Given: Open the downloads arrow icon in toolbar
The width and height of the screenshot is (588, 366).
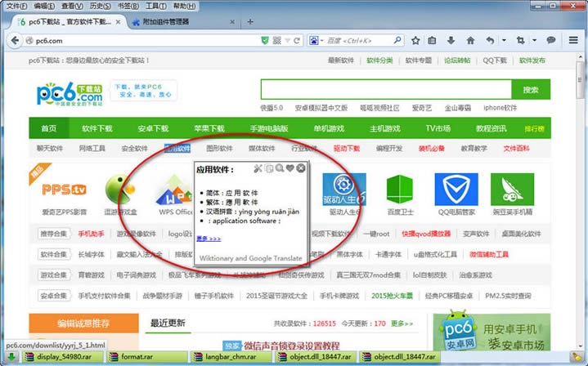Looking at the screenshot, I should tap(451, 40).
